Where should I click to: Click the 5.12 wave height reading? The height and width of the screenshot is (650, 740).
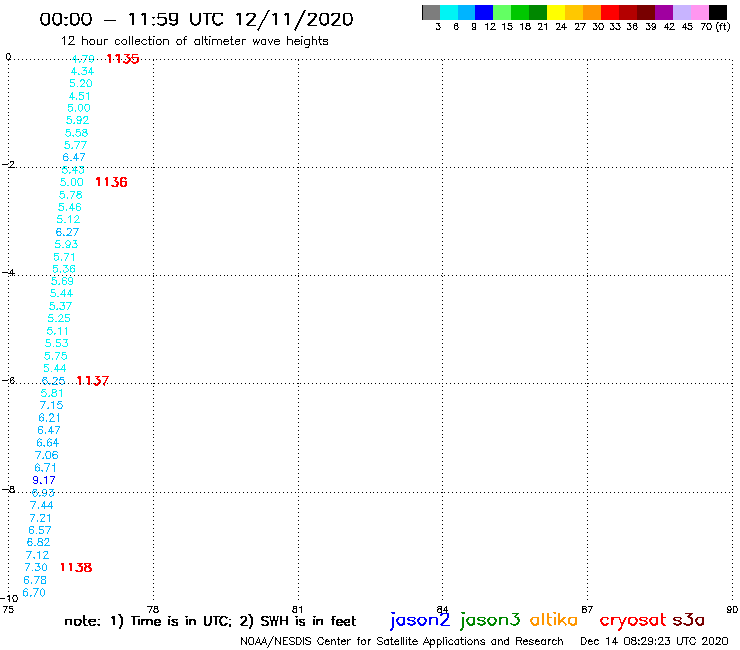(x=68, y=219)
